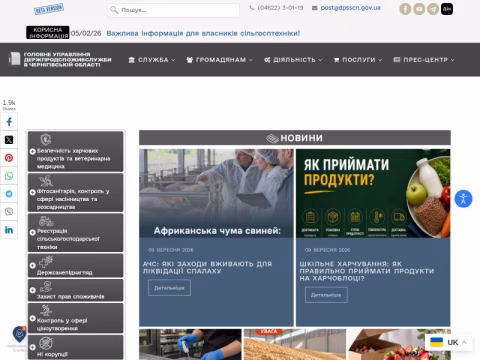
Task: Open the African swine fever news image
Action: pyautogui.click(x=216, y=193)
